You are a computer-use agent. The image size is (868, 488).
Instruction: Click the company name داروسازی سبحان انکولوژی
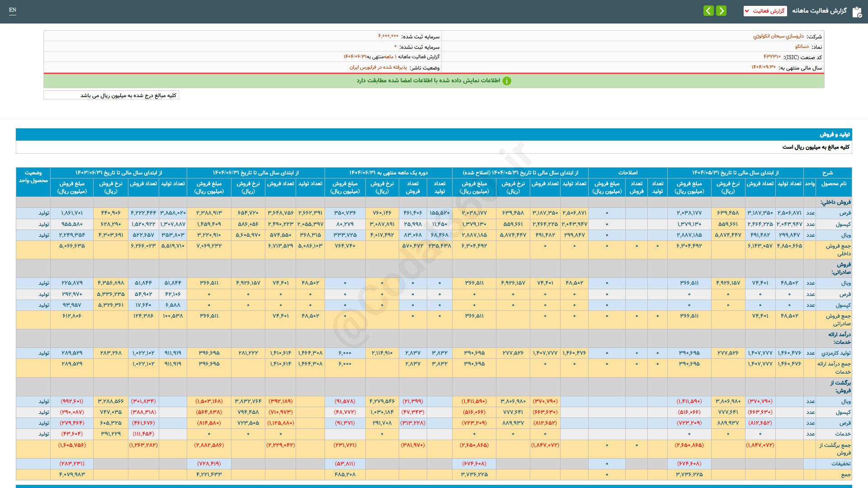778,36
